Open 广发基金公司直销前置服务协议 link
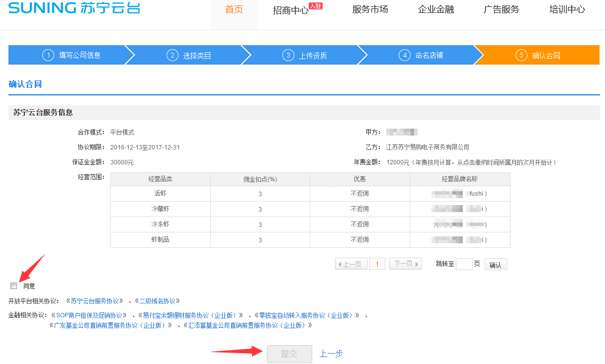605x364 pixels. (x=110, y=325)
